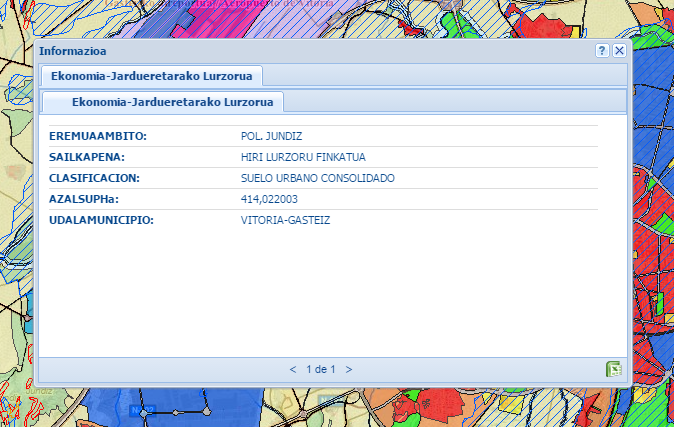Click the "1 de 1" page indicator

pos(321,369)
